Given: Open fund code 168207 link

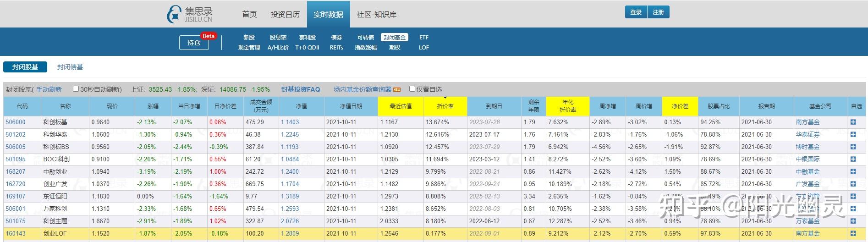Looking at the screenshot, I should pyautogui.click(x=16, y=172).
